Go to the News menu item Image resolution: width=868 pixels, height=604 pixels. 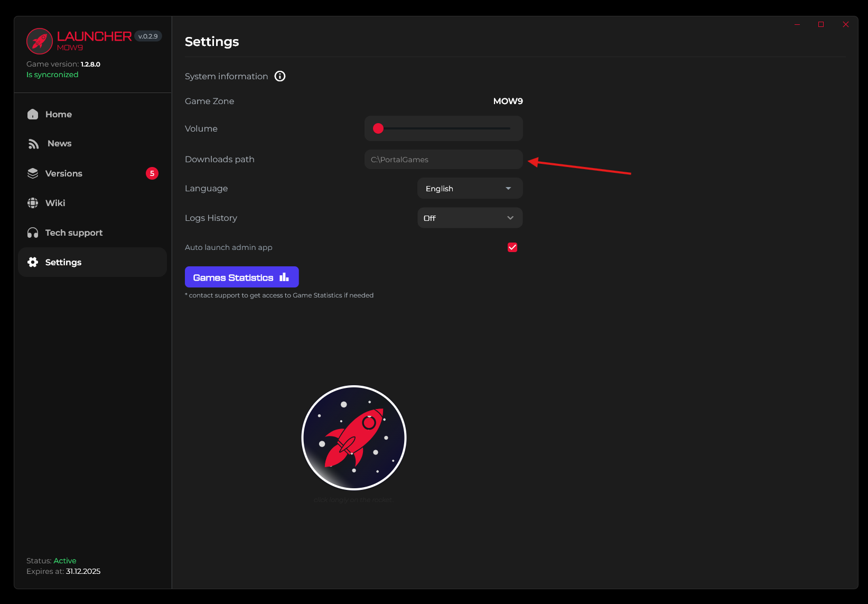click(59, 144)
